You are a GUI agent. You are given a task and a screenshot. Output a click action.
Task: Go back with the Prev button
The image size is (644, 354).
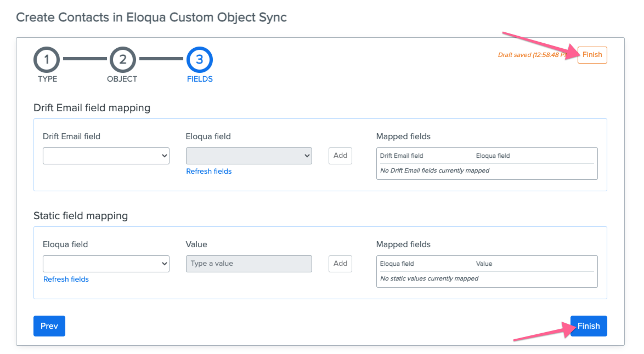coord(49,326)
